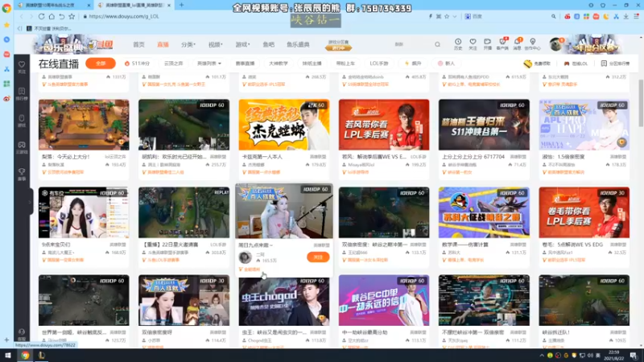This screenshot has width=644, height=362.
Task: Click the 在线LOL link on the right
Action: point(576,64)
